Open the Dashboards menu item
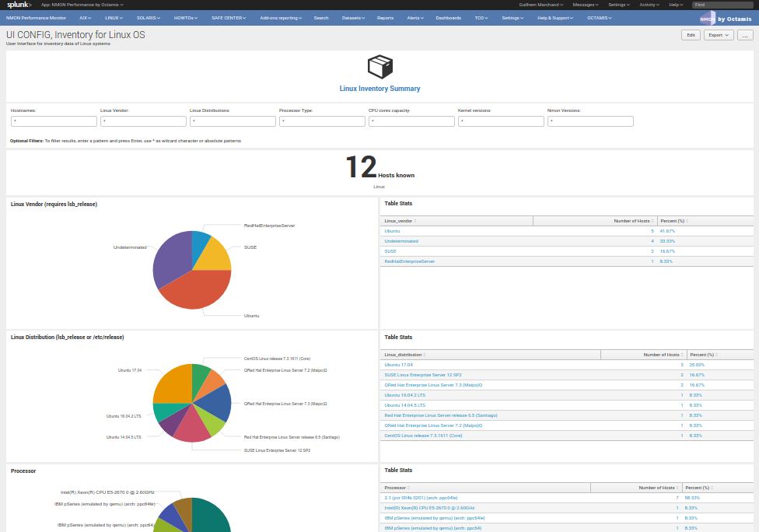 click(448, 17)
